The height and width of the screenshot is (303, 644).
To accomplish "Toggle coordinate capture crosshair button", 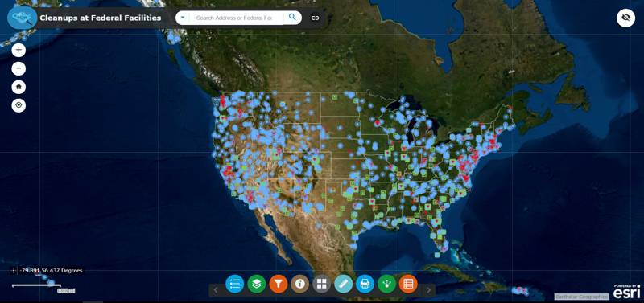I will (x=13, y=271).
